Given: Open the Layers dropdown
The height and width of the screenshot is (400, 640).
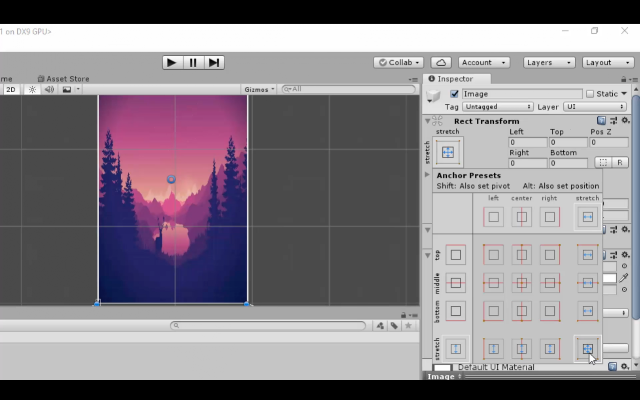Looking at the screenshot, I should (549, 62).
